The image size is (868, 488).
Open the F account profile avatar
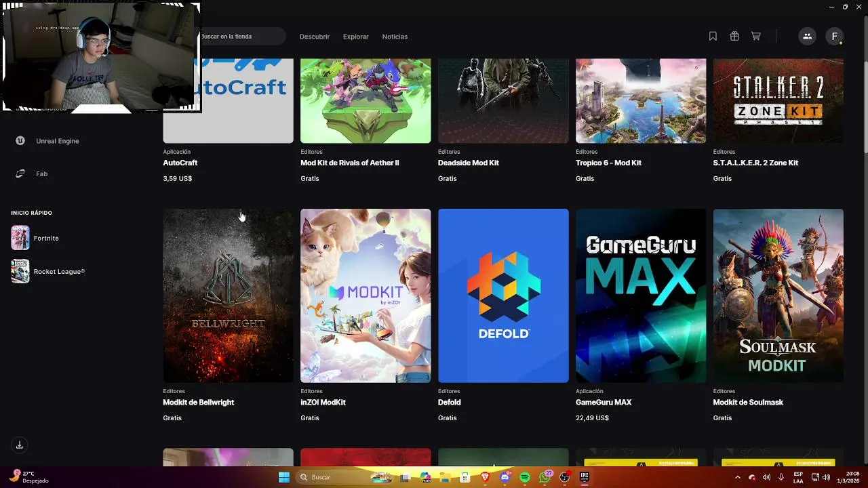tap(835, 37)
